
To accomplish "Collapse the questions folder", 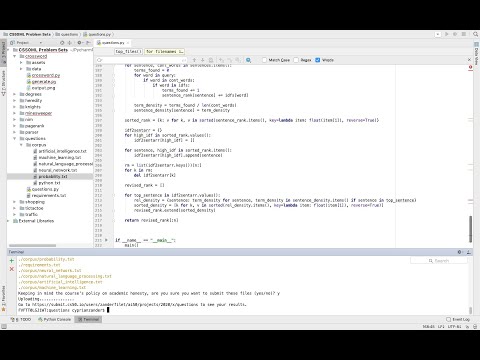I will (x=15, y=139).
